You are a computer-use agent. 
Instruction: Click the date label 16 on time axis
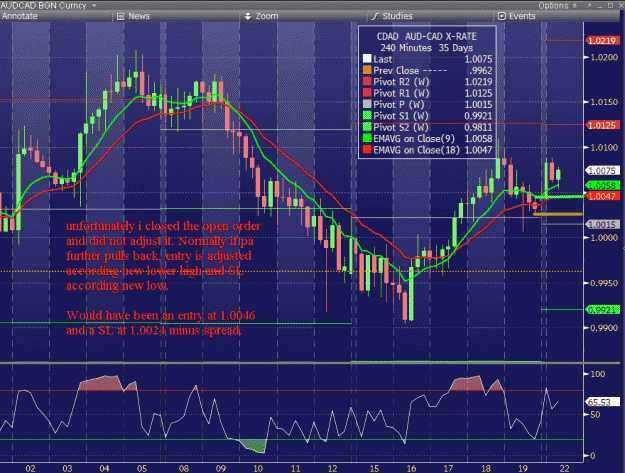[411, 468]
